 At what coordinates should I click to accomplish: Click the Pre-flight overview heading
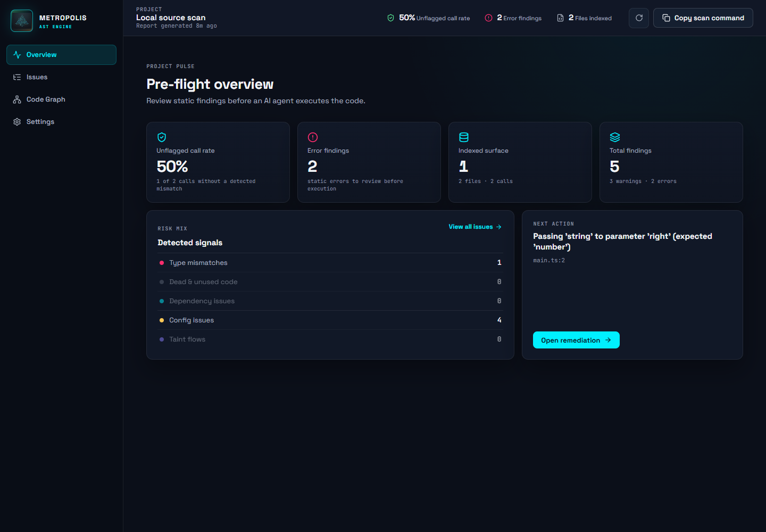click(210, 84)
